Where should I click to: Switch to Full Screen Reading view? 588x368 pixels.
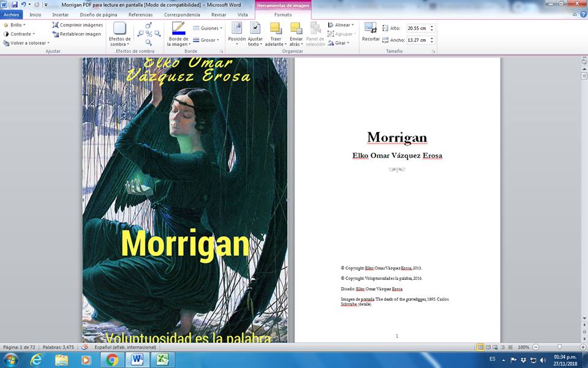488,347
